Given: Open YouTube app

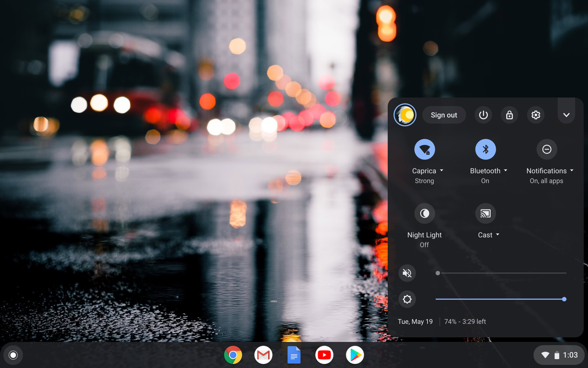Looking at the screenshot, I should [324, 355].
